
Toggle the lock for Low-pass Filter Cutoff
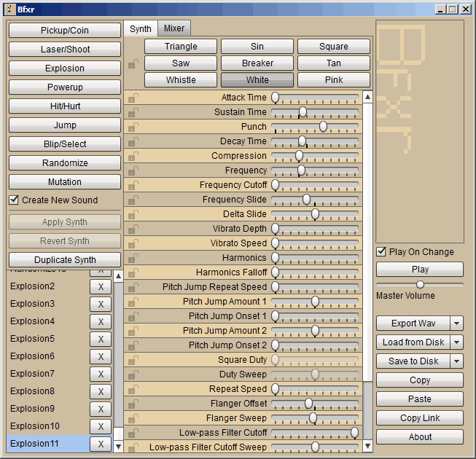click(133, 433)
